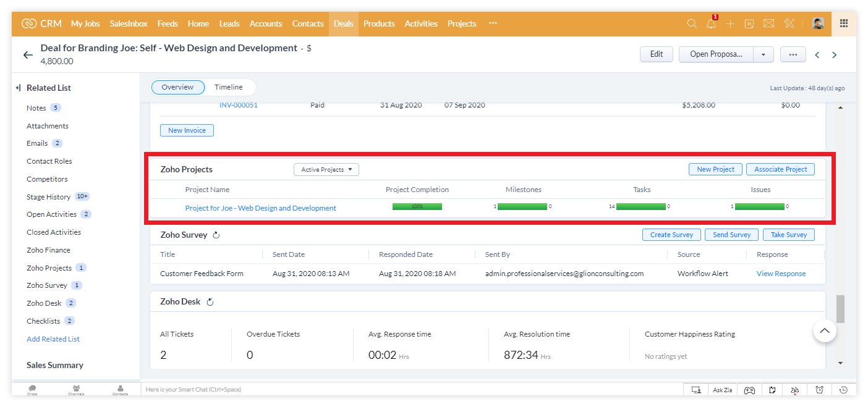Click the Send Survey button

click(731, 235)
